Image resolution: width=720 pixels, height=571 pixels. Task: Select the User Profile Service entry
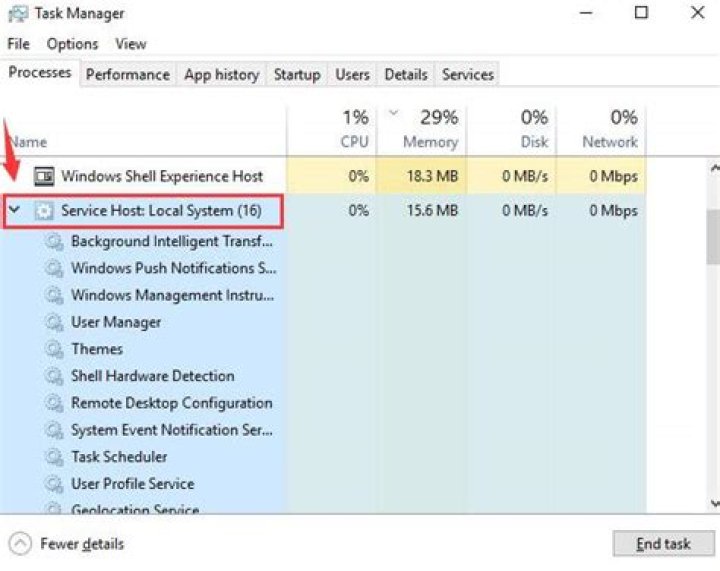pyautogui.click(x=133, y=484)
